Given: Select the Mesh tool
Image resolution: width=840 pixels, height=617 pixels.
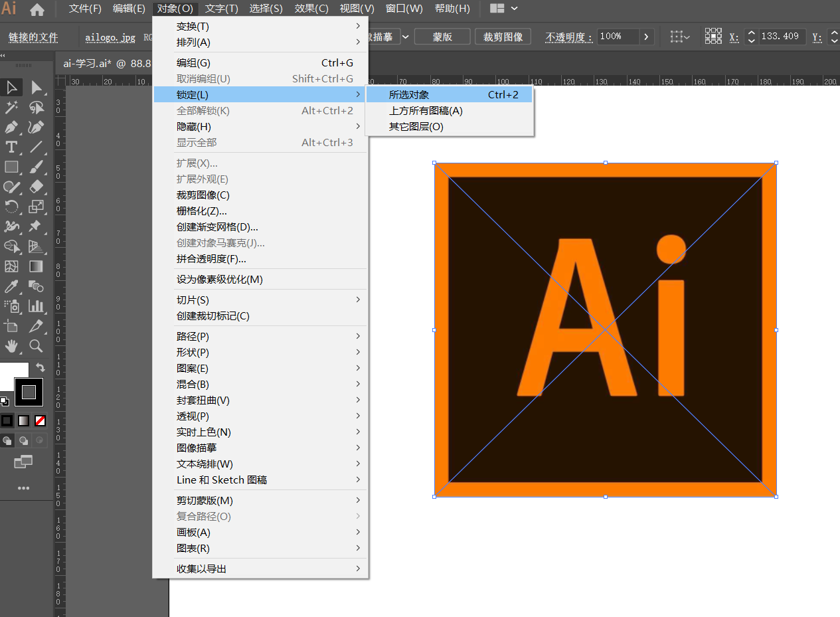Looking at the screenshot, I should pos(11,266).
